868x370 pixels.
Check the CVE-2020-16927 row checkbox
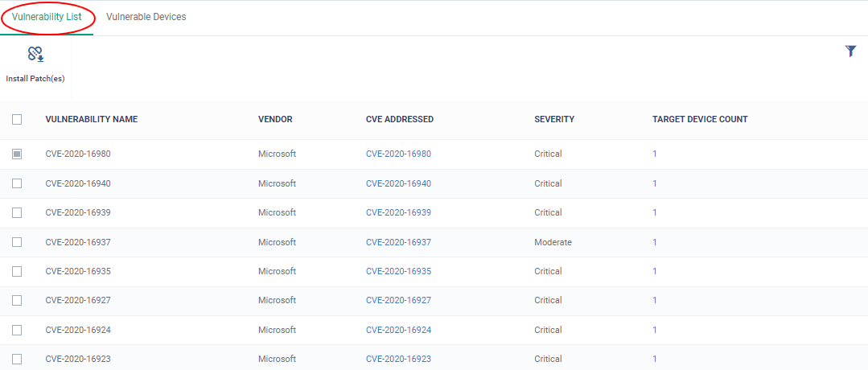[x=17, y=300]
